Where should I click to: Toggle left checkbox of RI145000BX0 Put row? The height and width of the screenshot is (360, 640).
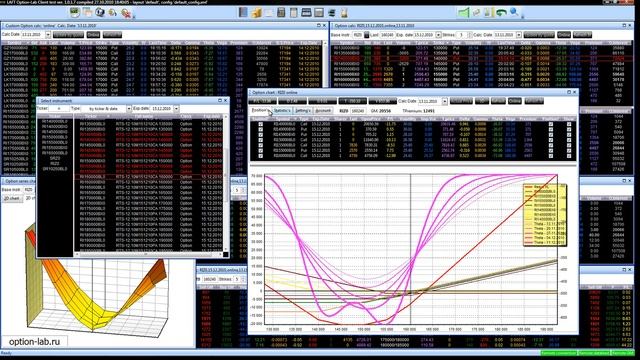coord(260,135)
